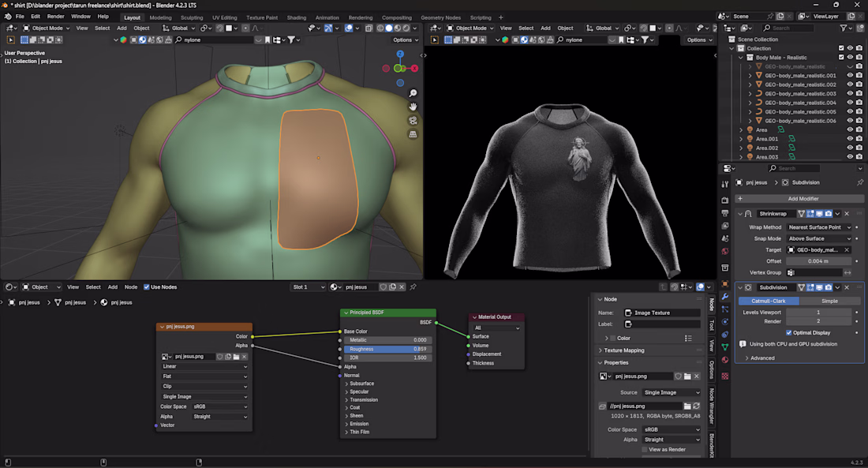Hide Area.001 using its eye icon

850,139
